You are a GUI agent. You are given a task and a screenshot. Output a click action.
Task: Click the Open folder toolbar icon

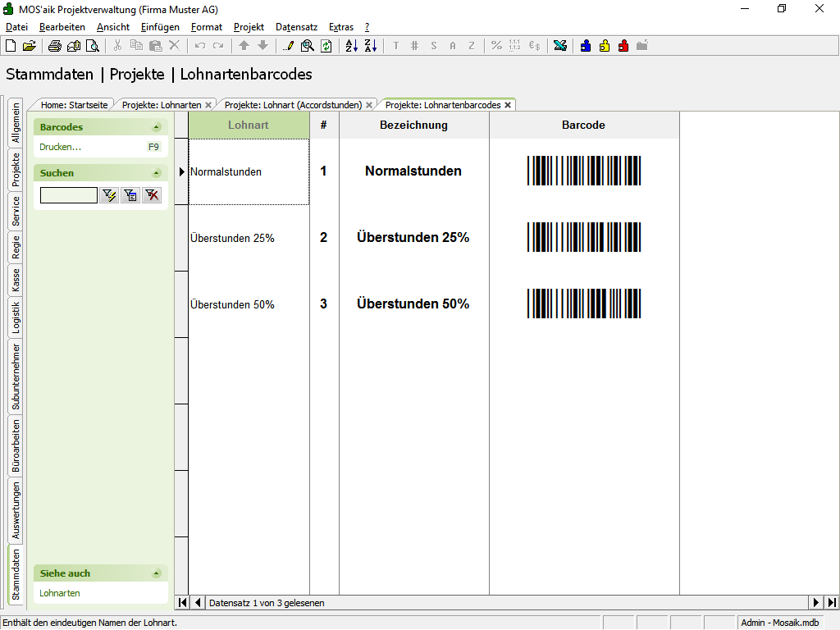pos(30,46)
